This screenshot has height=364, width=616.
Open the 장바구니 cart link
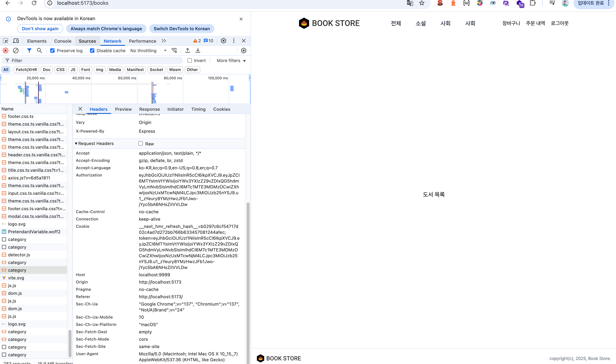(x=511, y=23)
